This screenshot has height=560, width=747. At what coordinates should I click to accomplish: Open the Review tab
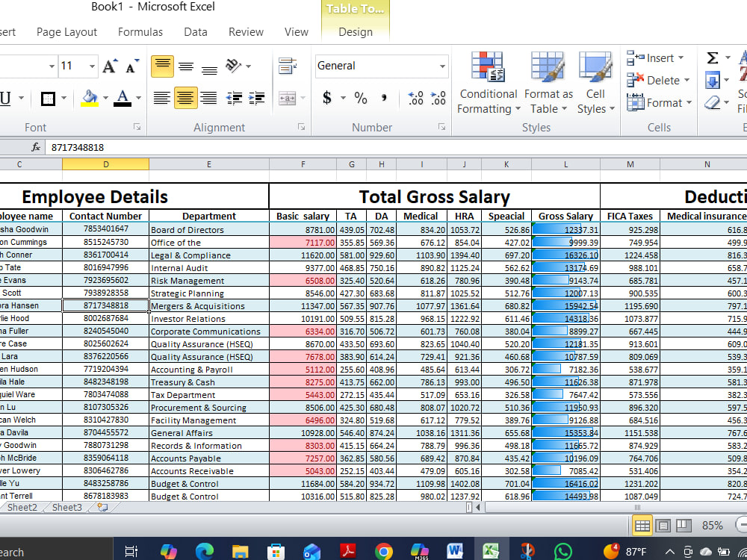pyautogui.click(x=246, y=32)
